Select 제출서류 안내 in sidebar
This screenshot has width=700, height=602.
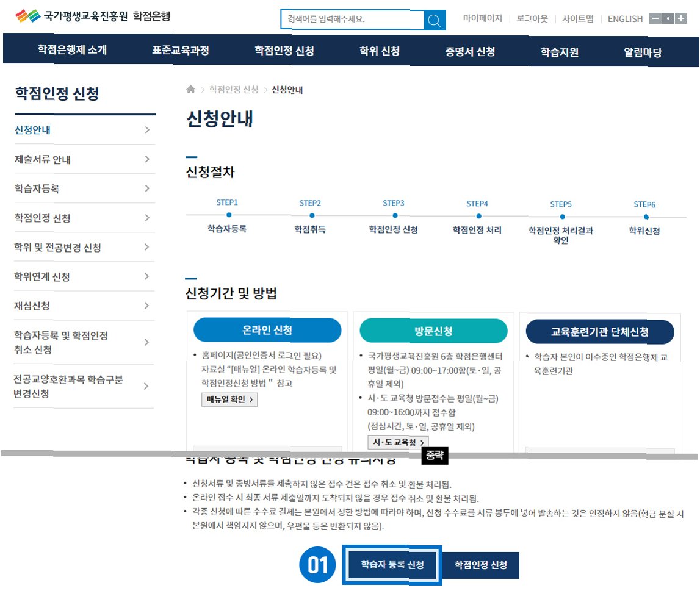pyautogui.click(x=42, y=159)
